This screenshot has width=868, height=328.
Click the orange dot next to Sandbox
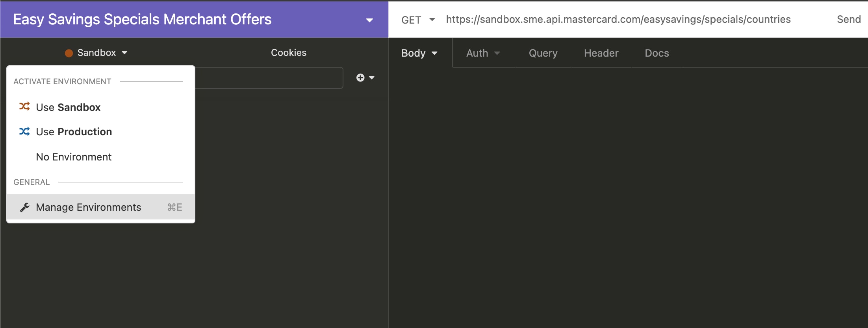click(69, 53)
